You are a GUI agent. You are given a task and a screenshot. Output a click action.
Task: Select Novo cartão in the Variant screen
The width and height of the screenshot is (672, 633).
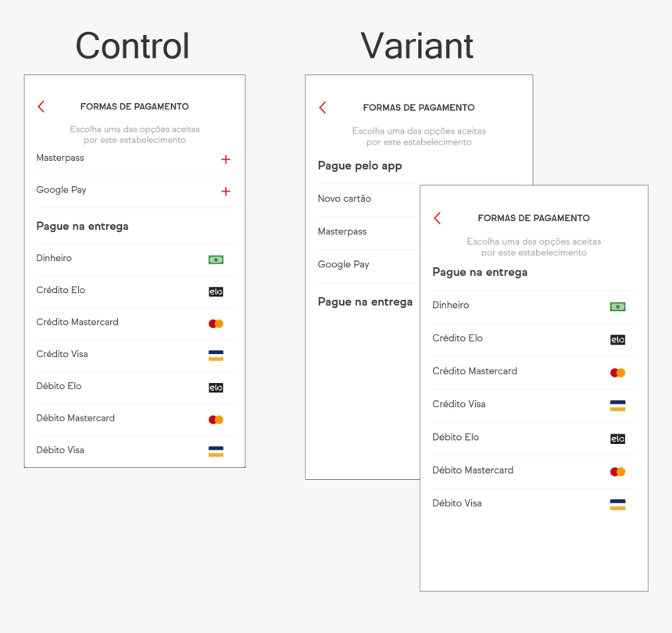coord(345,198)
